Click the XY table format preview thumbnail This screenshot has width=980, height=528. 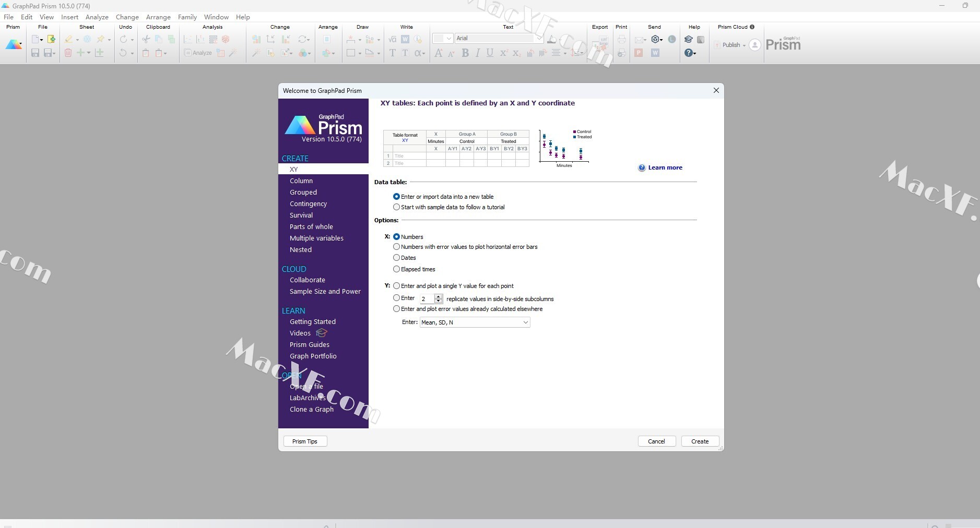click(456, 148)
